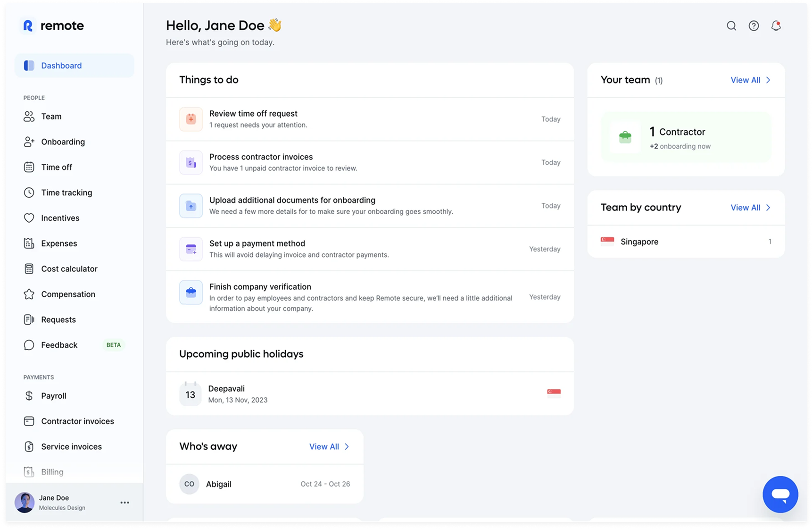
Task: Open account options three-dot menu
Action: click(x=124, y=503)
